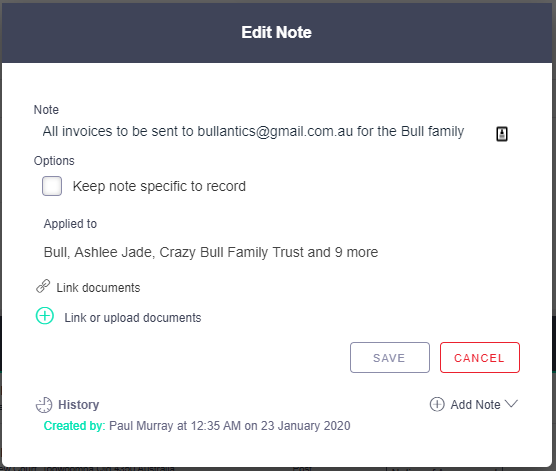Click the 'Link documents' label

(x=98, y=288)
